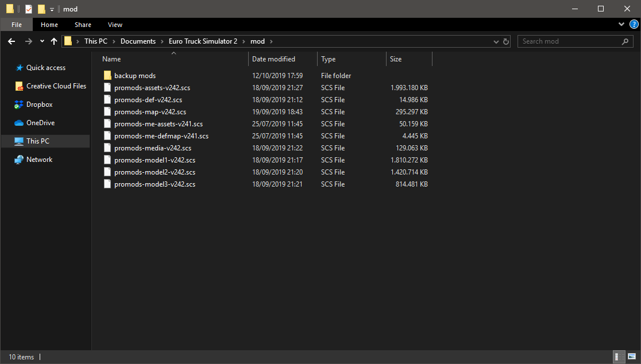Screen dimensions: 641x364
Task: Expand the chevron after mod breadcrumb
Action: 271,41
